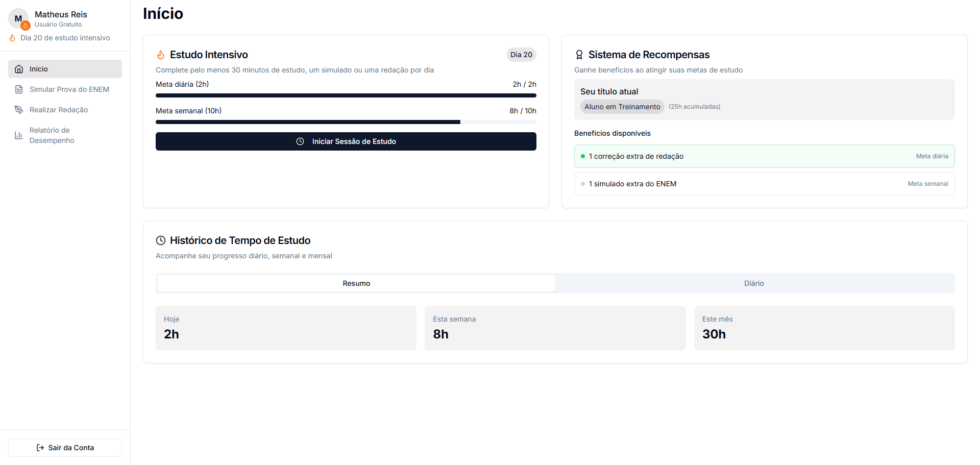Click the (25h acumuladas) text

695,107
